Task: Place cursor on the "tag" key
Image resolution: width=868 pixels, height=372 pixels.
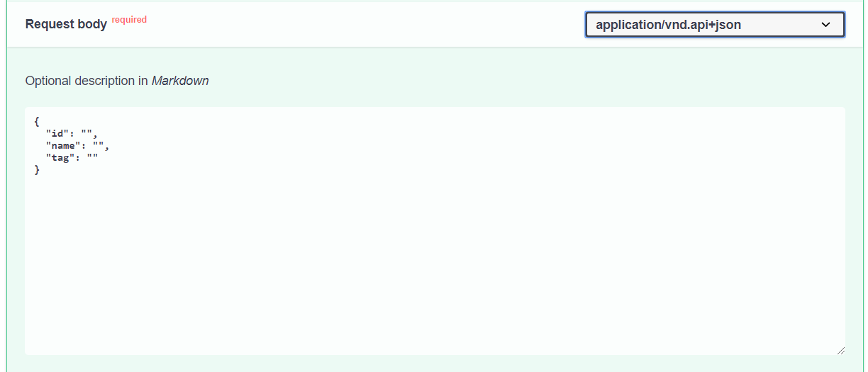Action: point(60,158)
